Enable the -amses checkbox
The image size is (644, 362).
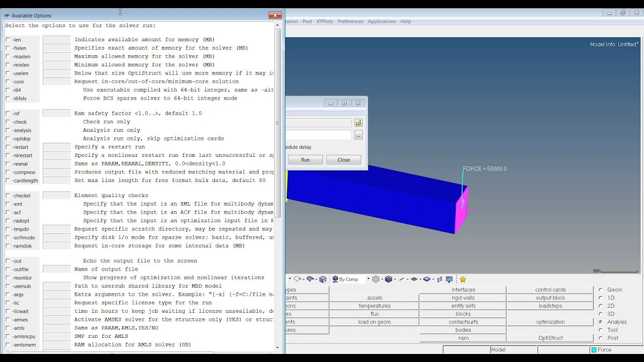click(8, 320)
